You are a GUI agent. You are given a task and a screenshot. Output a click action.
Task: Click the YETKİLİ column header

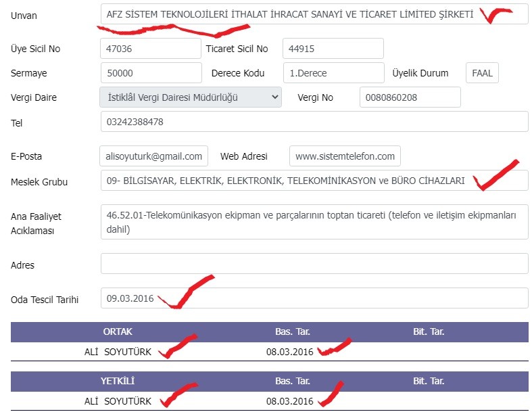[x=118, y=381]
